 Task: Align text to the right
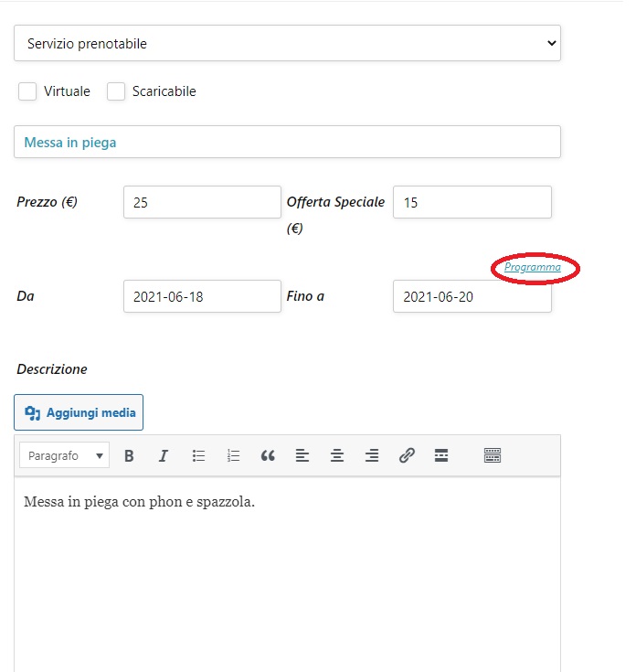click(372, 455)
